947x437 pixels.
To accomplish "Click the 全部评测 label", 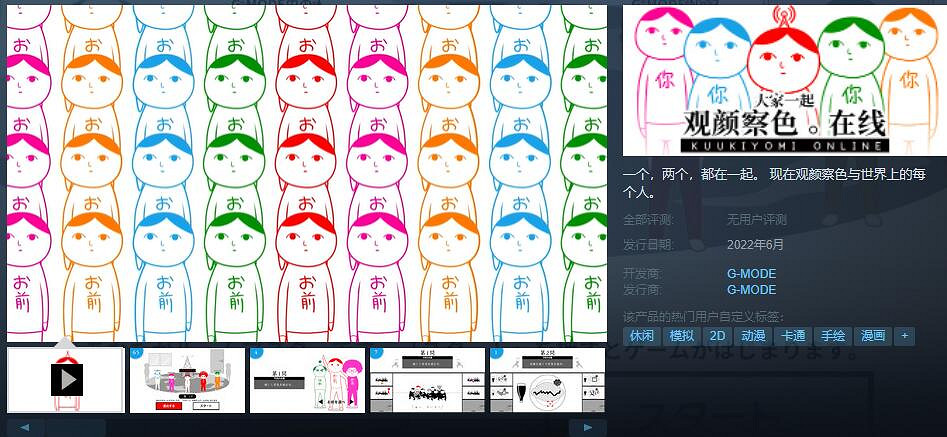I will pos(649,220).
